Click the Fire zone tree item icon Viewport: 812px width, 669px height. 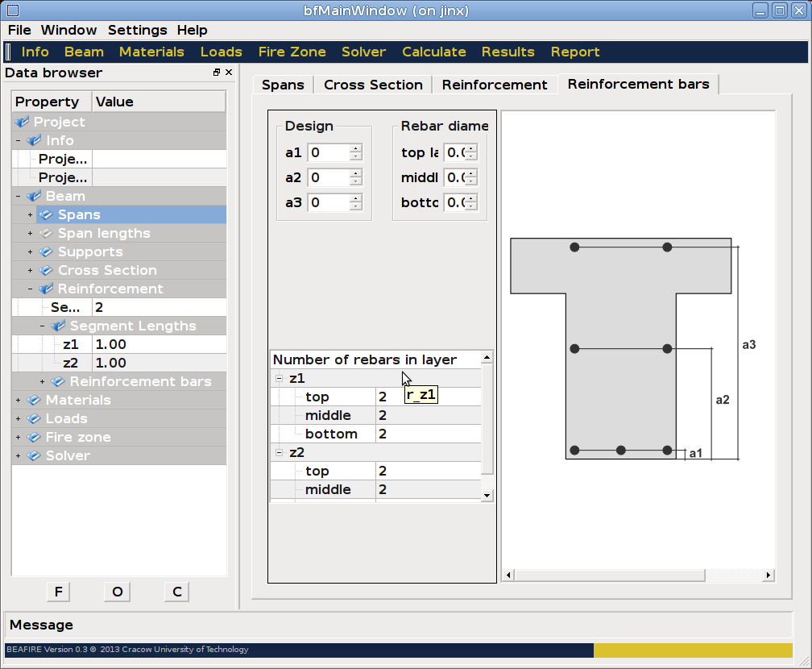coord(34,438)
